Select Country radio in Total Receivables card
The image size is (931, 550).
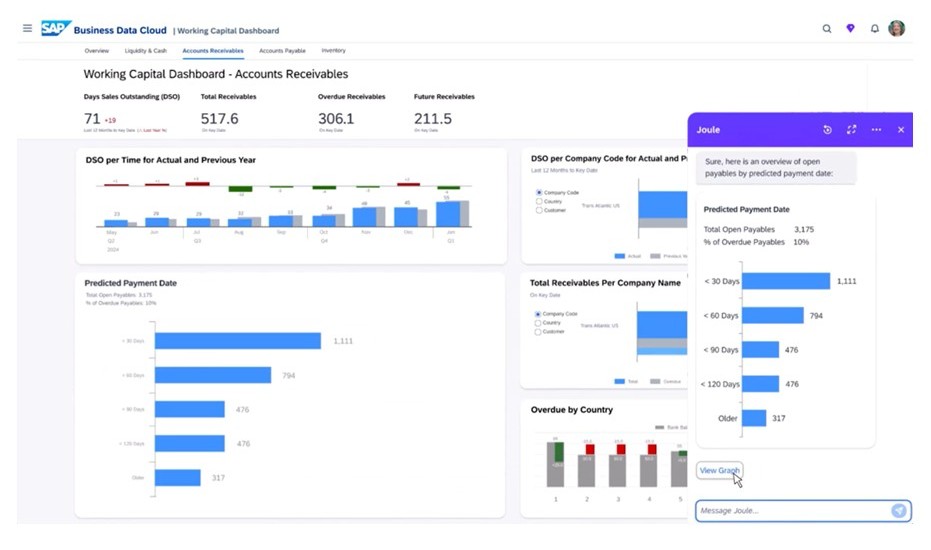(539, 323)
